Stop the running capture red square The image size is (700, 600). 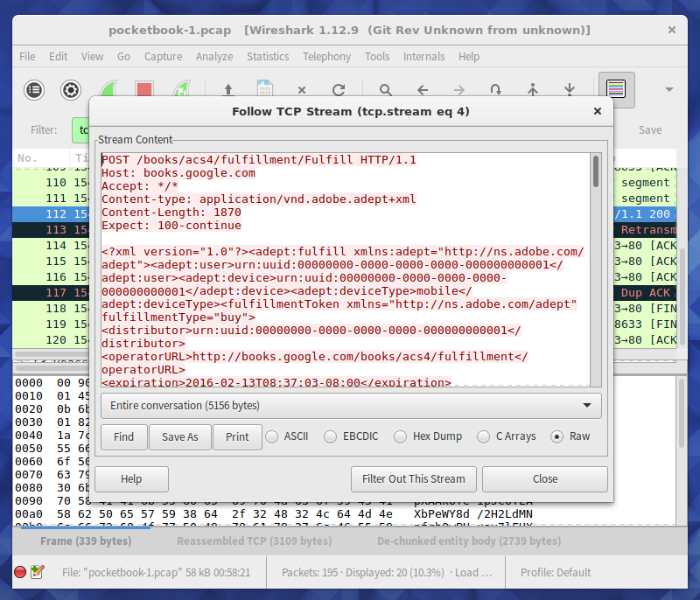[x=144, y=89]
